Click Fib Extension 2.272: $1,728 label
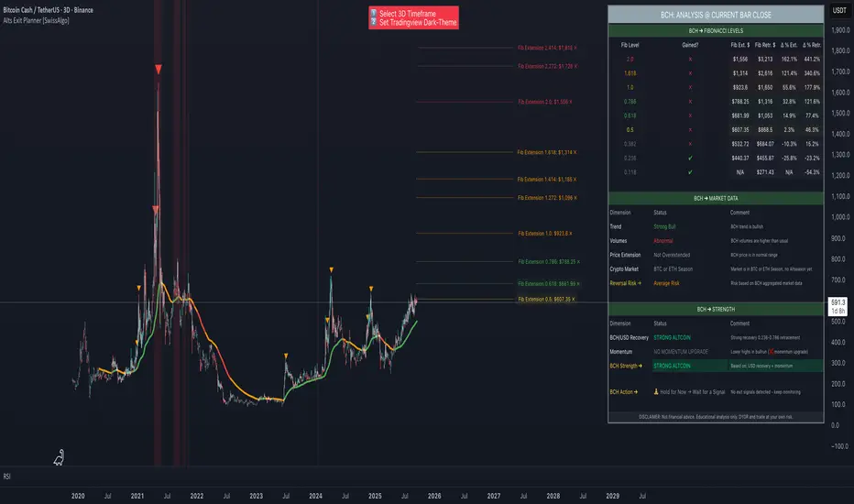The width and height of the screenshot is (854, 504). pos(547,67)
